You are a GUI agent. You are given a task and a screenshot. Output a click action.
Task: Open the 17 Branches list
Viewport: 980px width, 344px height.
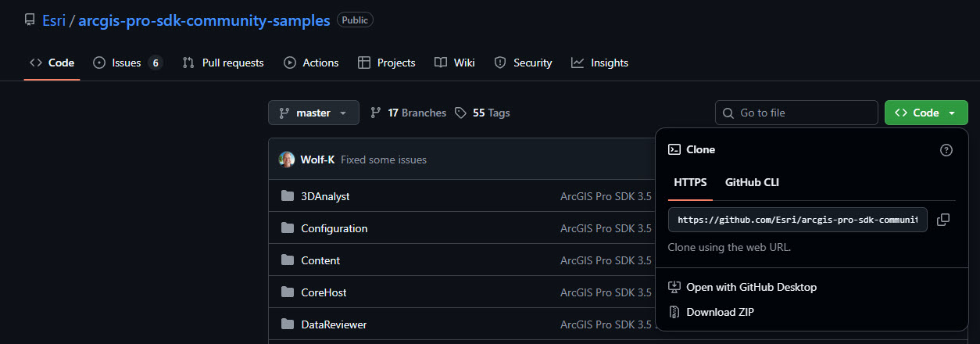(x=408, y=113)
